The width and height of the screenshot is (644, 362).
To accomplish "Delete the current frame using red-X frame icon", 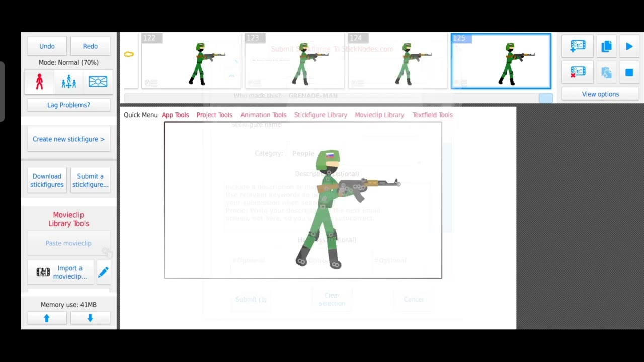I will [578, 73].
